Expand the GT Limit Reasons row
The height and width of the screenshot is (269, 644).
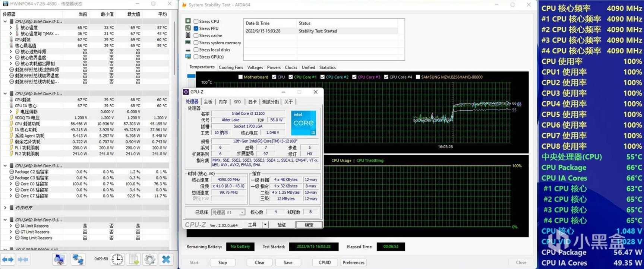(x=11, y=232)
